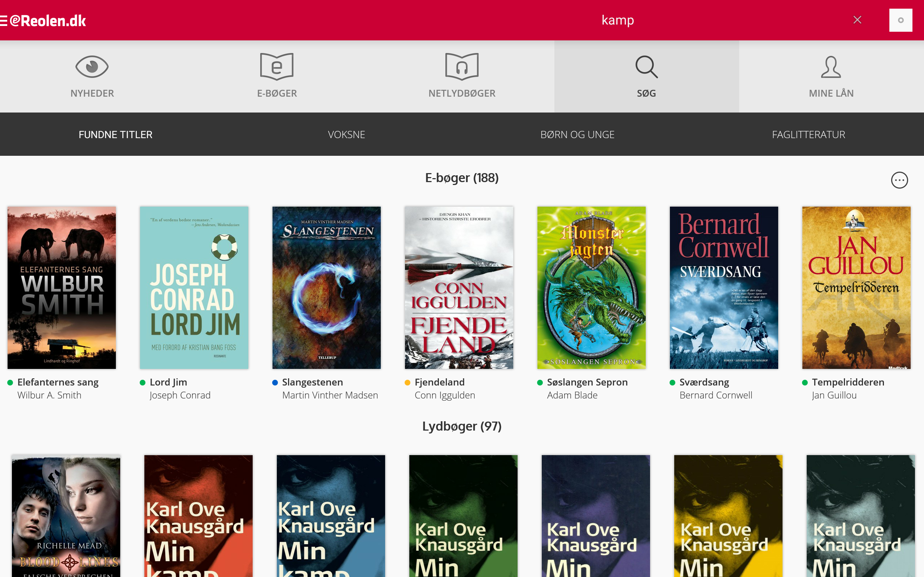Viewport: 924px width, 577px height.
Task: Open the Mine Lån person icon
Action: point(831,67)
